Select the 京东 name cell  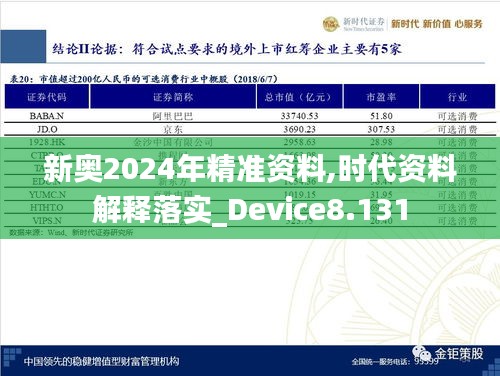tap(173, 129)
